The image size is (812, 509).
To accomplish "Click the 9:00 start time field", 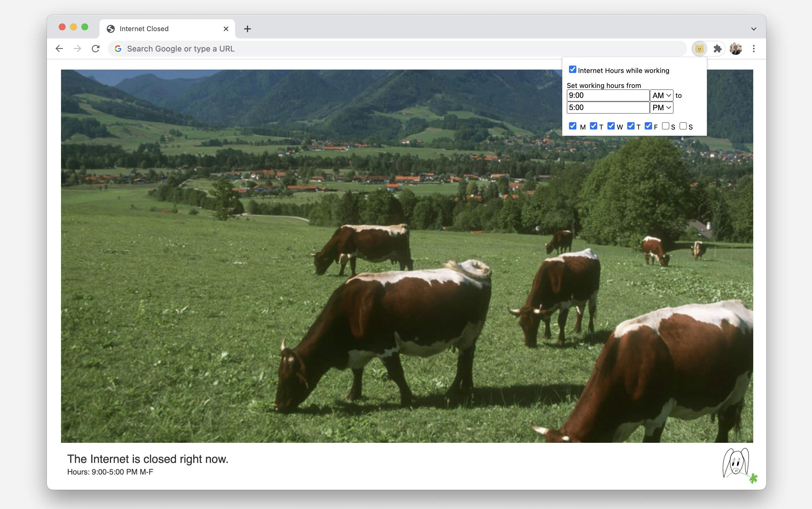I will pos(608,96).
